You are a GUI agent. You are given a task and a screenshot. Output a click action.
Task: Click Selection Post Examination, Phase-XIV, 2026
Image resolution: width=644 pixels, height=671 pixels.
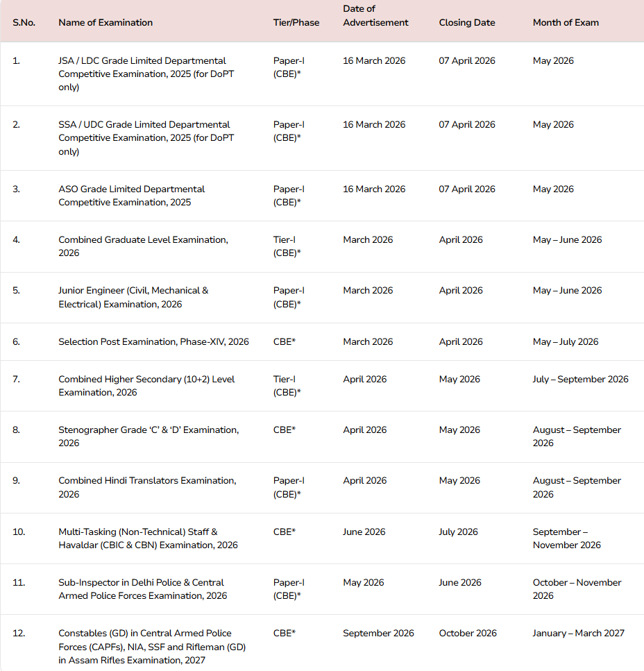tap(153, 341)
